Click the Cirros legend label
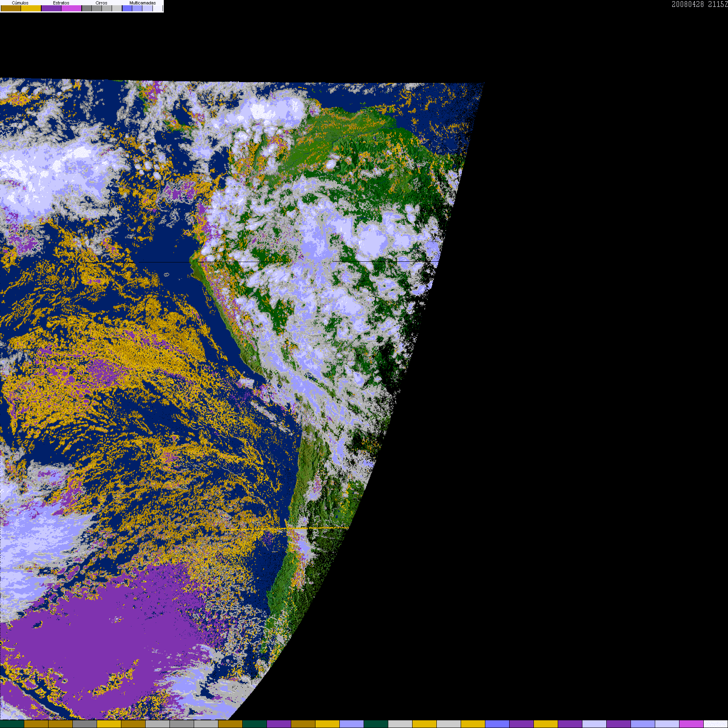Screen dimensions: 728x728 click(102, 3)
